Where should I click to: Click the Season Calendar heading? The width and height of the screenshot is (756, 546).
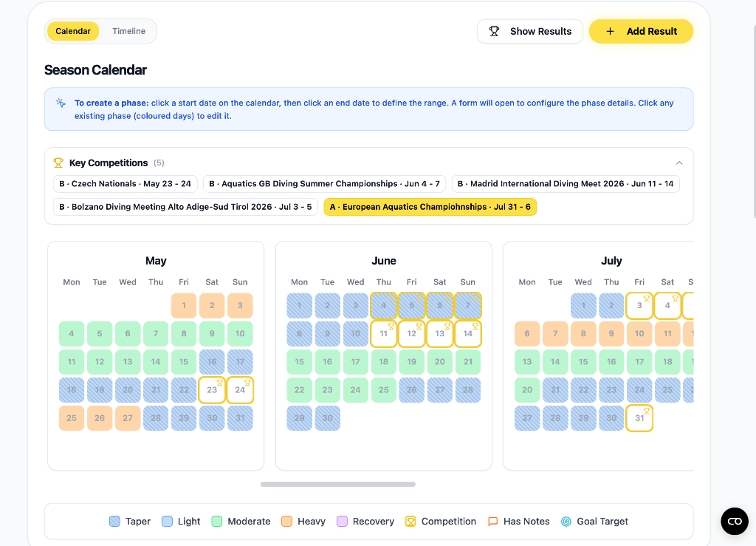pos(95,70)
